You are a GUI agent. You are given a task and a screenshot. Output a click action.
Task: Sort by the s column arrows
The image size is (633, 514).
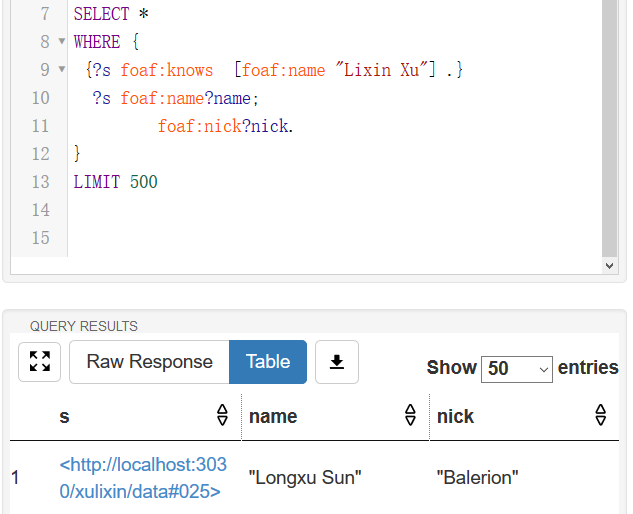[222, 416]
